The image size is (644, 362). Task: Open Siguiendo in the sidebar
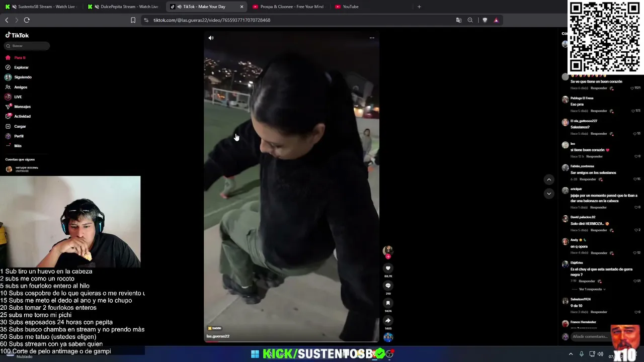click(x=18, y=77)
